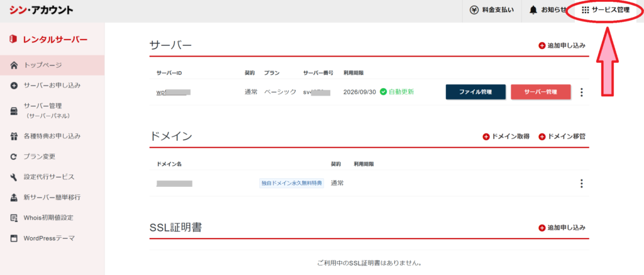Click the wrench icon for 設定代行サービス
Image resolution: width=644 pixels, height=275 pixels.
14,177
